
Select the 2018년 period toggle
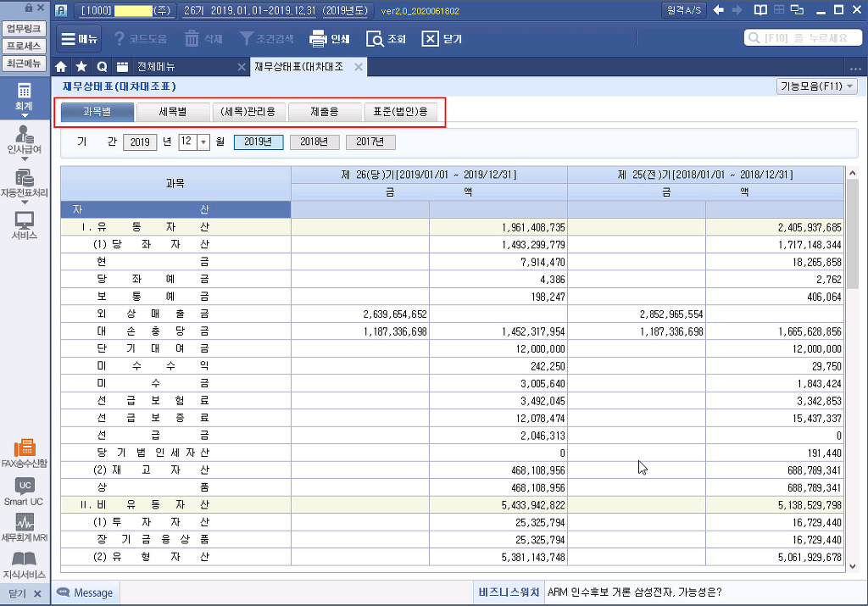314,142
